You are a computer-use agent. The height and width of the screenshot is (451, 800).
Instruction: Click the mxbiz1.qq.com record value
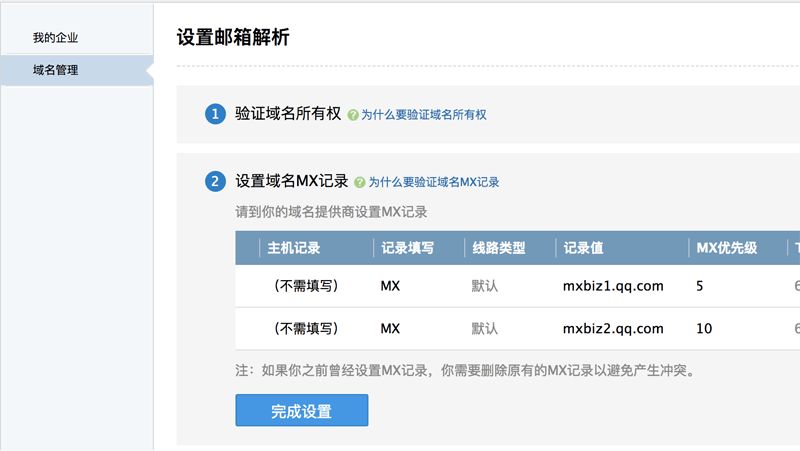(613, 286)
